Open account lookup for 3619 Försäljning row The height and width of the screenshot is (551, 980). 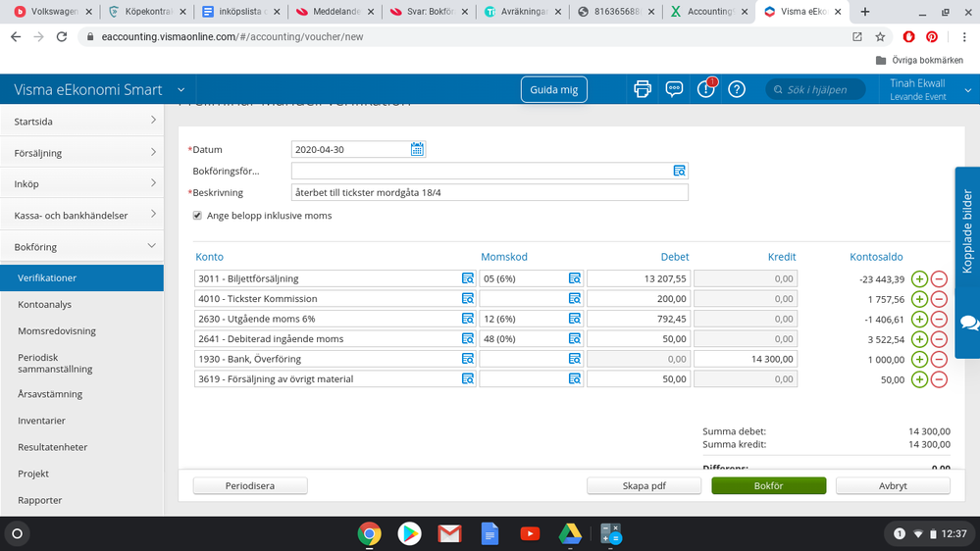(468, 378)
